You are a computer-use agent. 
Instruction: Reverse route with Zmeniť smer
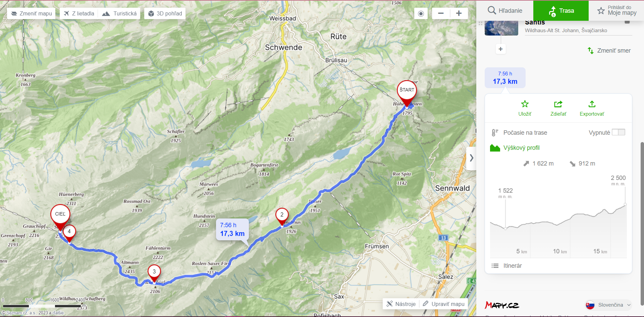[x=609, y=51]
